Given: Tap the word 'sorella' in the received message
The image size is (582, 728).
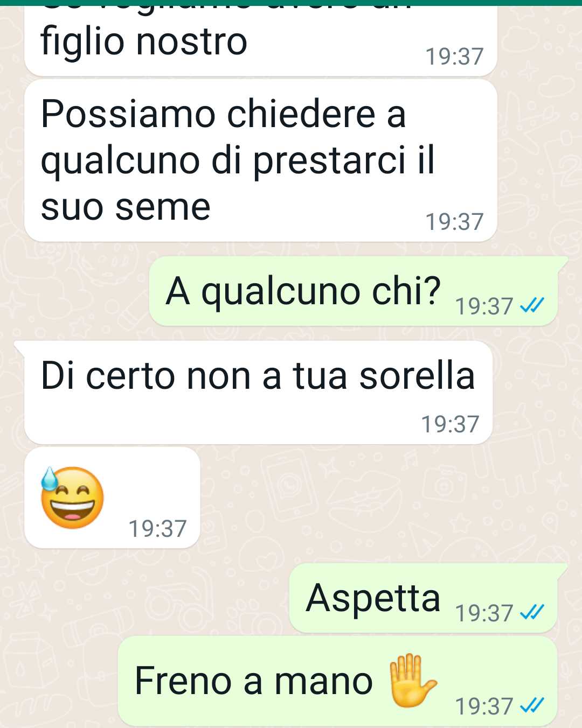Looking at the screenshot, I should coord(417,375).
